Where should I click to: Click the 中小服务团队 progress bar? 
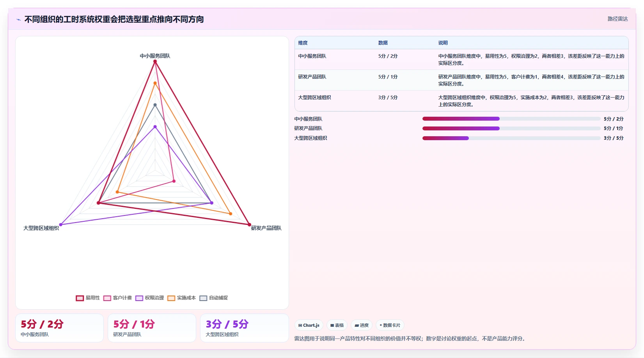(511, 119)
